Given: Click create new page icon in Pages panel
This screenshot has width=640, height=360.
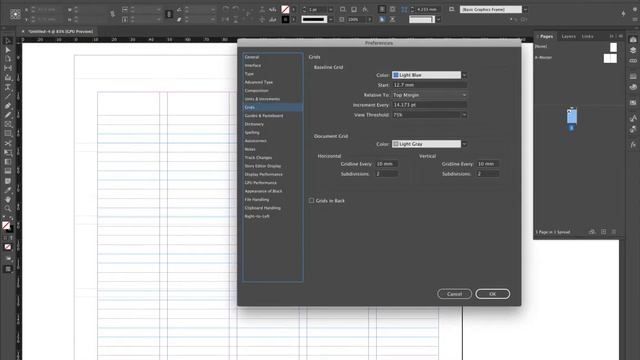Looking at the screenshot, I should (603, 232).
